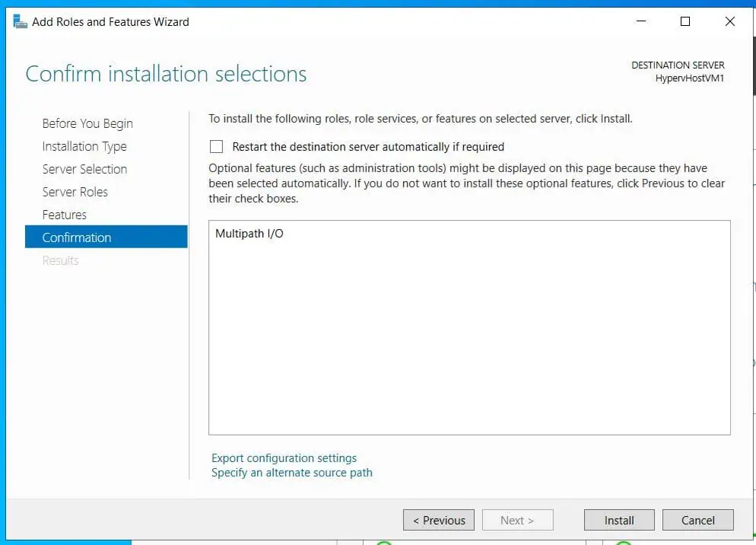
Task: Open Specify an alternate source path link
Action: (292, 473)
